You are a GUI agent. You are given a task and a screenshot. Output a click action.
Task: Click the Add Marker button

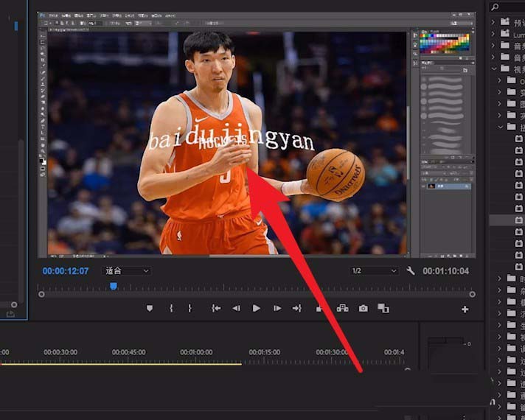click(x=150, y=308)
